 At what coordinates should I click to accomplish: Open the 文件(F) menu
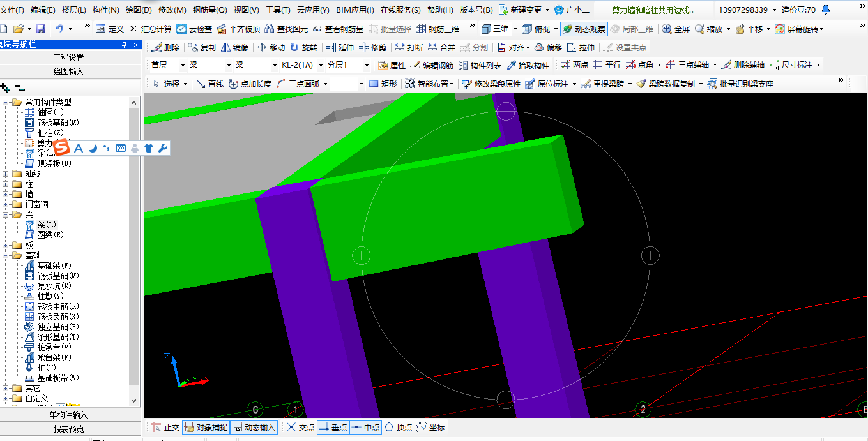(12, 10)
